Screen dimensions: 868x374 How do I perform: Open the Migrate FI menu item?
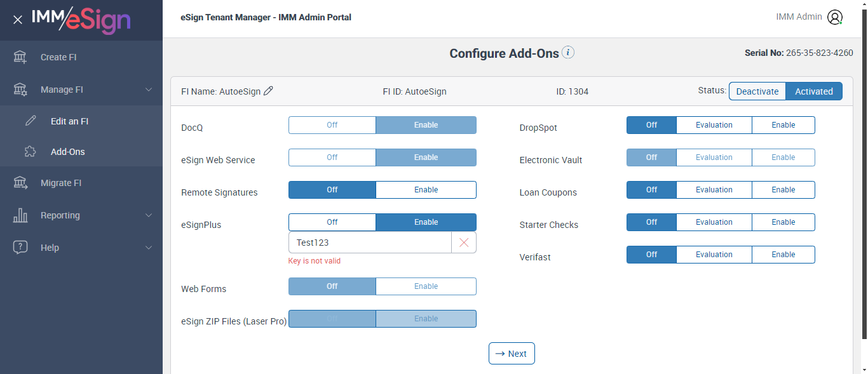click(61, 183)
